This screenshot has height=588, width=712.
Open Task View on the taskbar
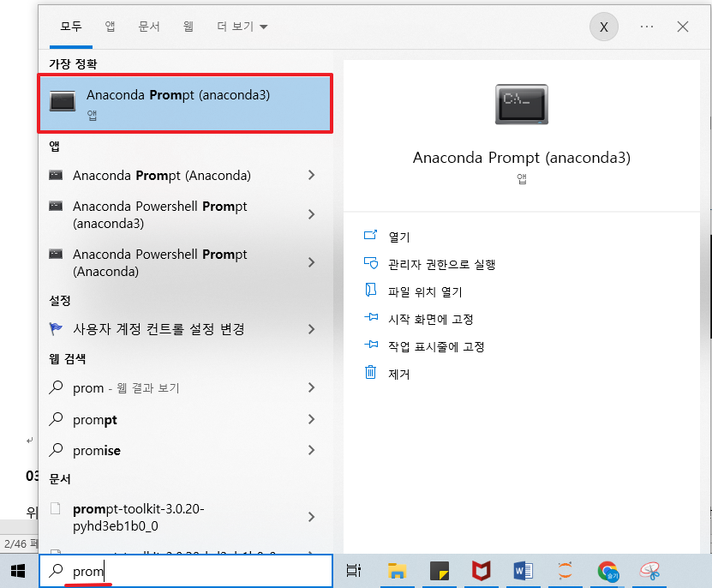[354, 571]
